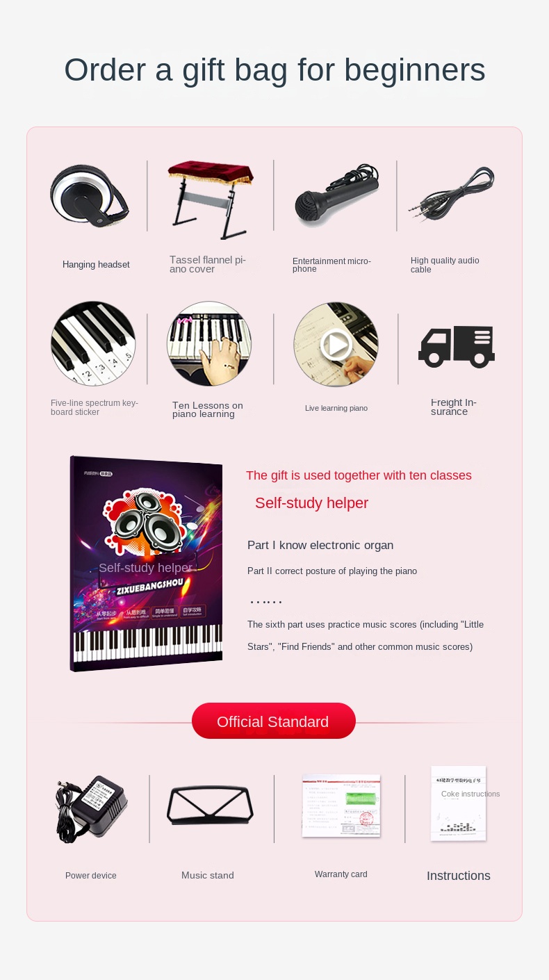Click the red Self-study helper heading
This screenshot has height=980, width=549.
coord(311,503)
